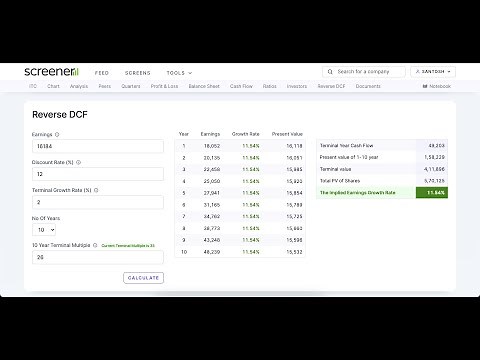Open the Investors tab

click(x=297, y=86)
